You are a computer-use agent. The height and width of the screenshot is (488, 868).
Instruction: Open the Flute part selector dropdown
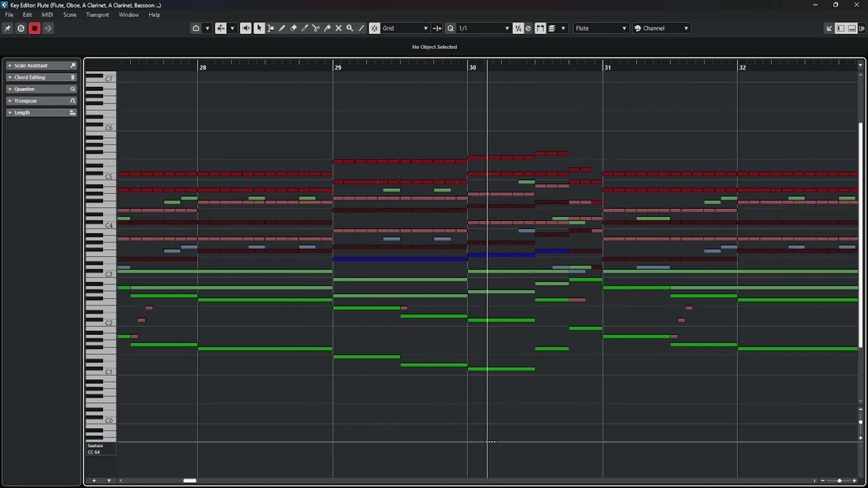[601, 28]
